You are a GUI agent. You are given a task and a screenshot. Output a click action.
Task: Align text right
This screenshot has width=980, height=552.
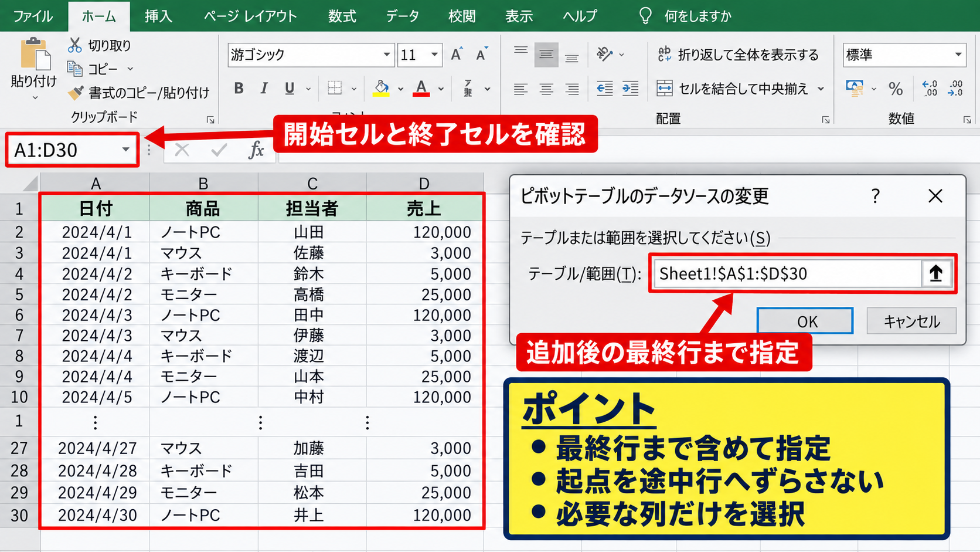(572, 89)
